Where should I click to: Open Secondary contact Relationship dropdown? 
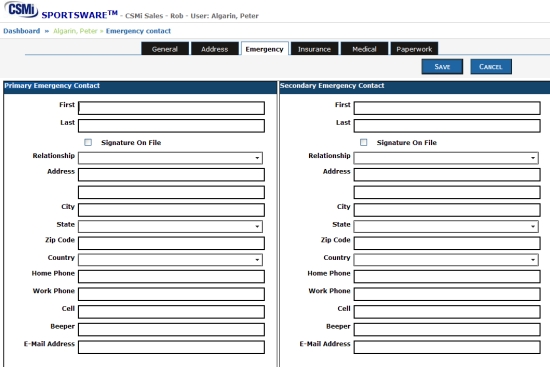(x=446, y=158)
